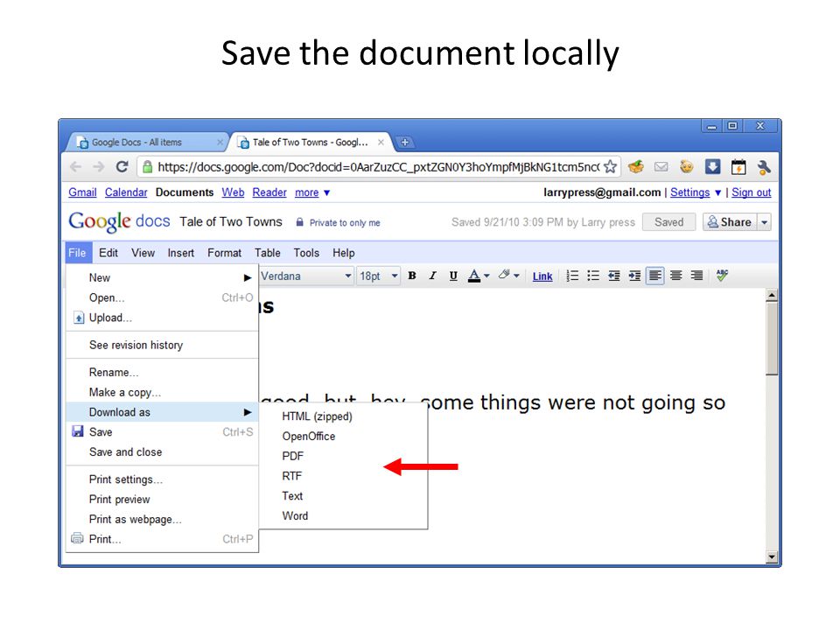
Task: Click the highlight color pen icon
Action: tap(504, 275)
